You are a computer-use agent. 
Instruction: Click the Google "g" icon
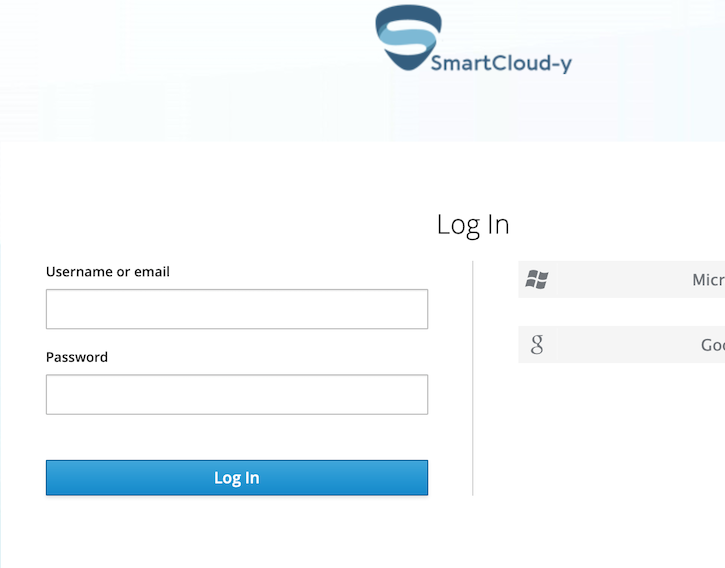click(537, 345)
